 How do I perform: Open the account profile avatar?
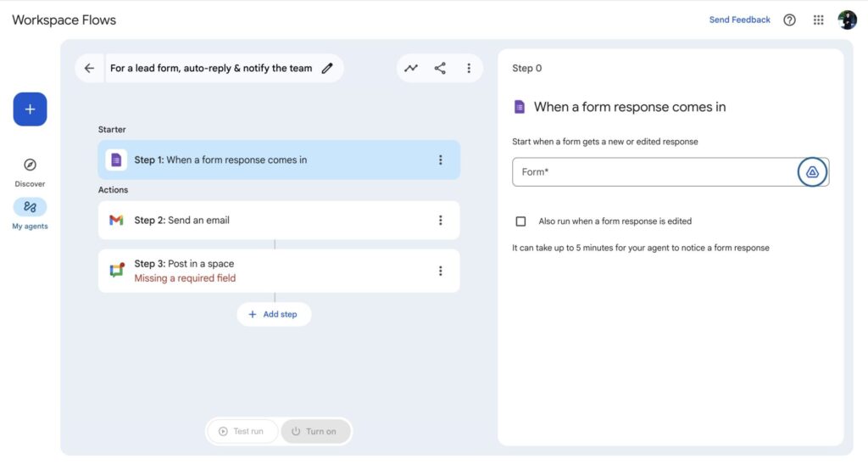(847, 20)
